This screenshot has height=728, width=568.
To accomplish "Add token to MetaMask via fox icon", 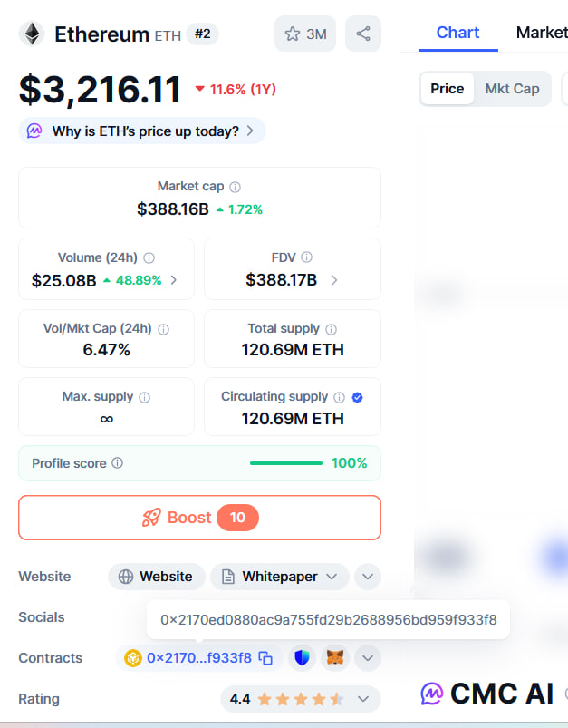I will point(335,658).
